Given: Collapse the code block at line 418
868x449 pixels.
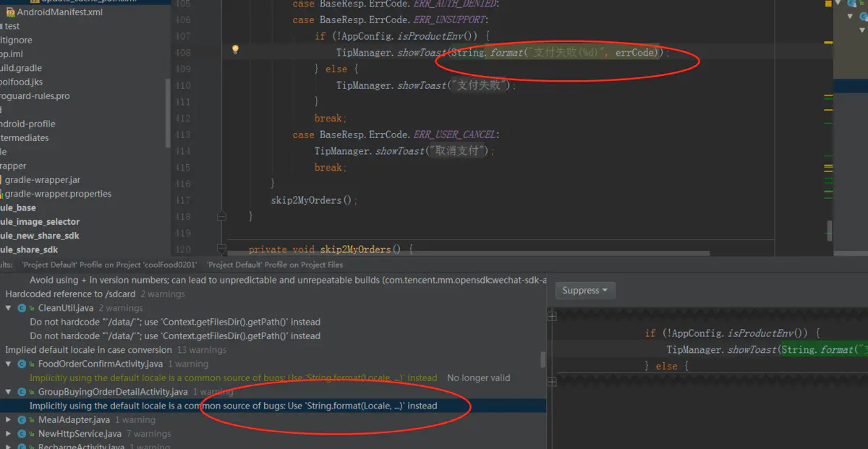Looking at the screenshot, I should pyautogui.click(x=221, y=215).
